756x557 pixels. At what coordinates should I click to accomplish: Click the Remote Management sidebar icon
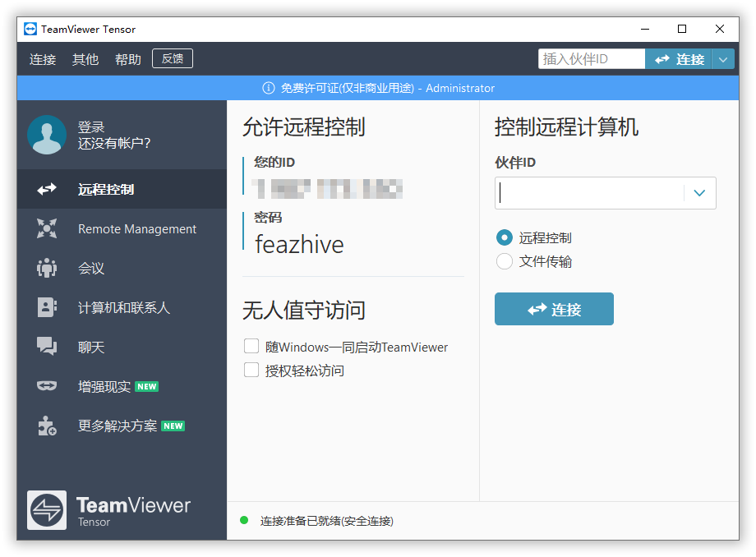[47, 228]
